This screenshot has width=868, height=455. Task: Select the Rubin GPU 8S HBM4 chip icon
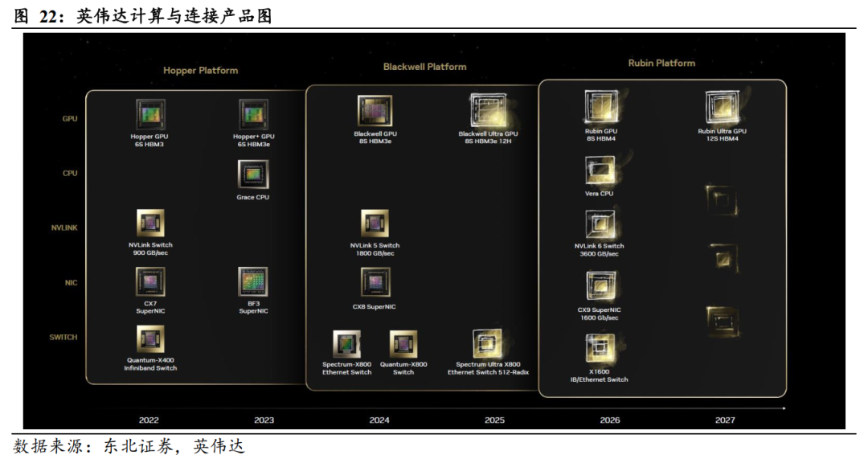pyautogui.click(x=601, y=108)
